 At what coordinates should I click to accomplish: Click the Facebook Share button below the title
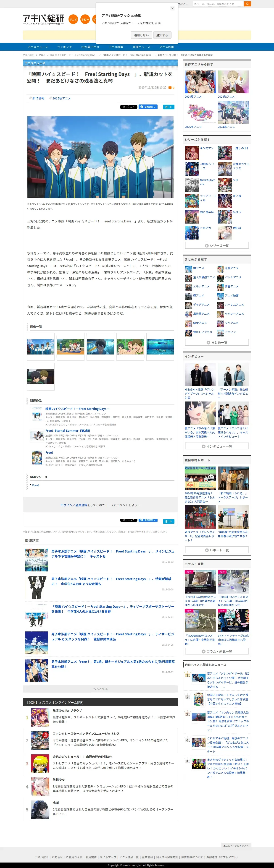click(x=148, y=107)
